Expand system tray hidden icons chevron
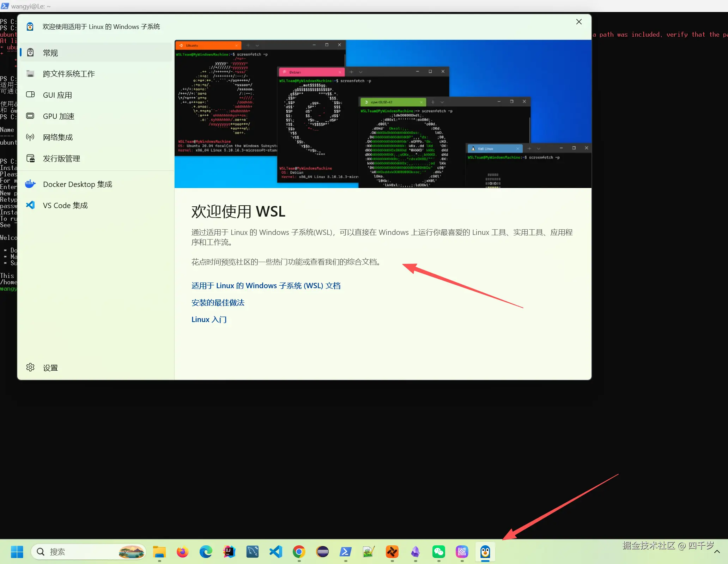728x564 pixels. click(x=717, y=552)
